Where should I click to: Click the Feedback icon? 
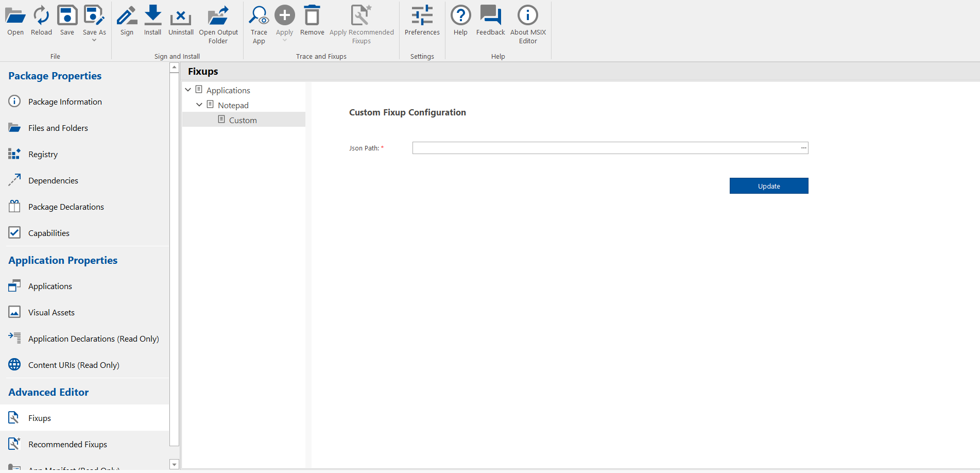(x=490, y=16)
